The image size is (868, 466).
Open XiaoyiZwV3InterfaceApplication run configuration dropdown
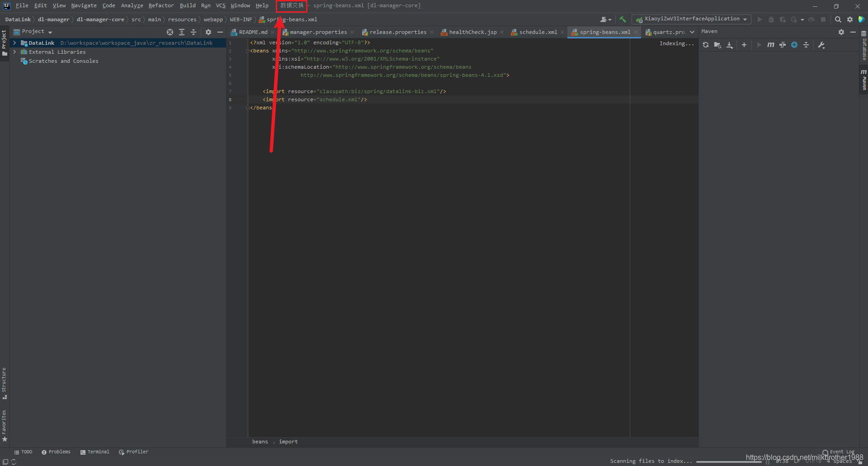tap(692, 19)
